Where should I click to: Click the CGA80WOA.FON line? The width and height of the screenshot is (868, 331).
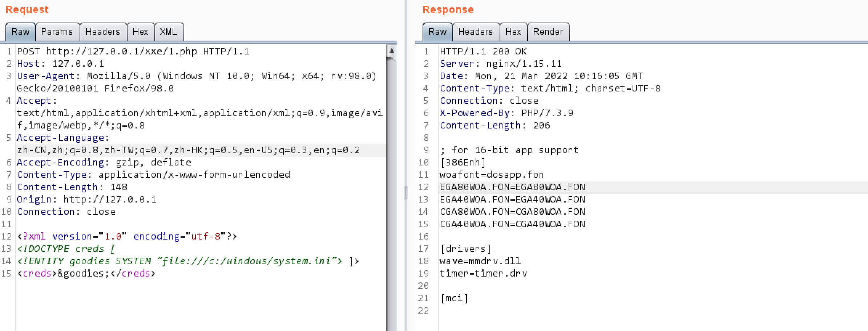coord(512,212)
